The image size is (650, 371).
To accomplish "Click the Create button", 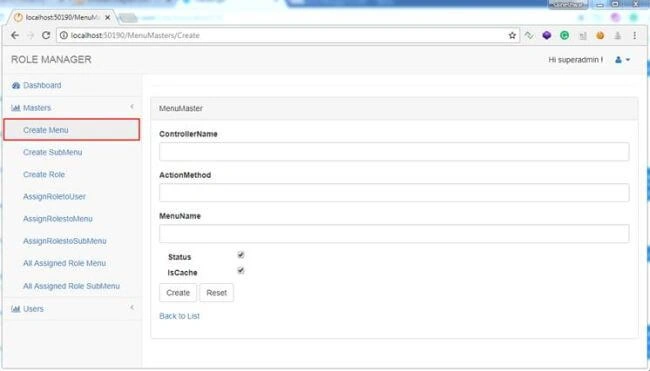I will click(x=178, y=293).
